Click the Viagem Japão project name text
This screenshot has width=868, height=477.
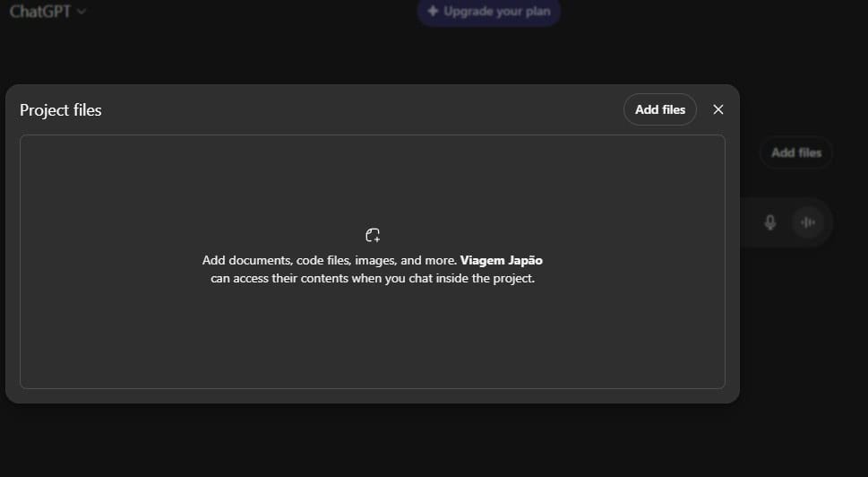point(501,260)
